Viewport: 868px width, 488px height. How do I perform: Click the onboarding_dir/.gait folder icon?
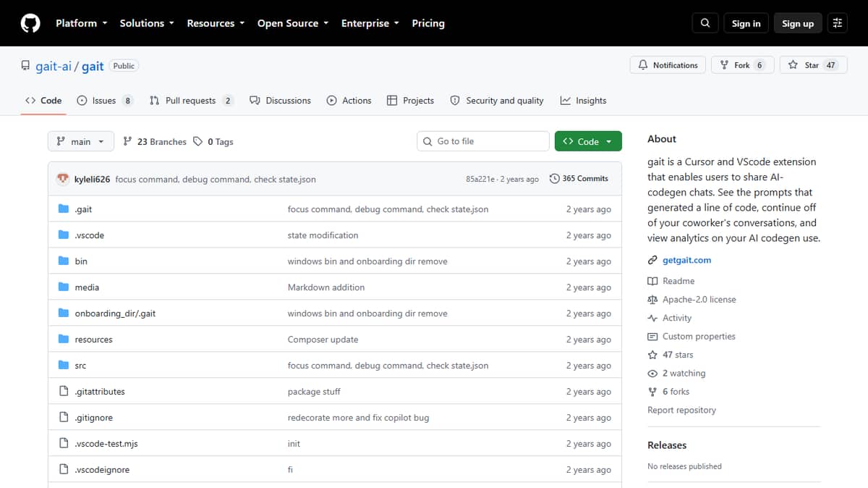point(64,314)
